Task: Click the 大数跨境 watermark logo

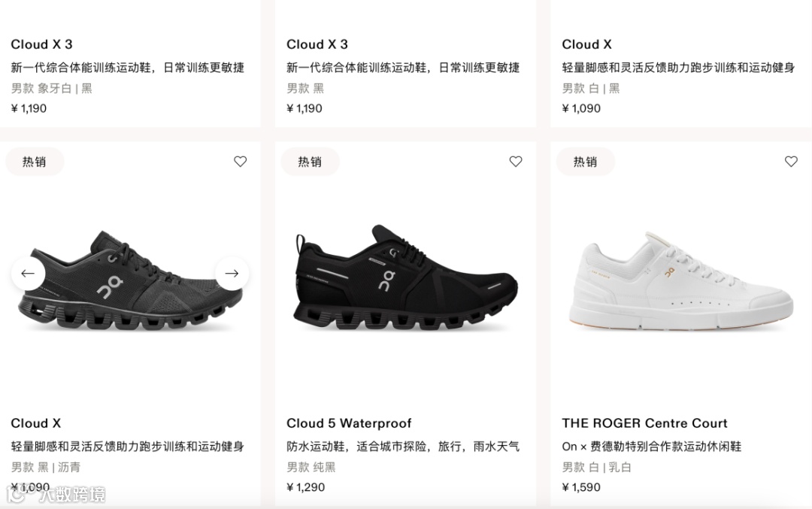Action: tap(57, 495)
